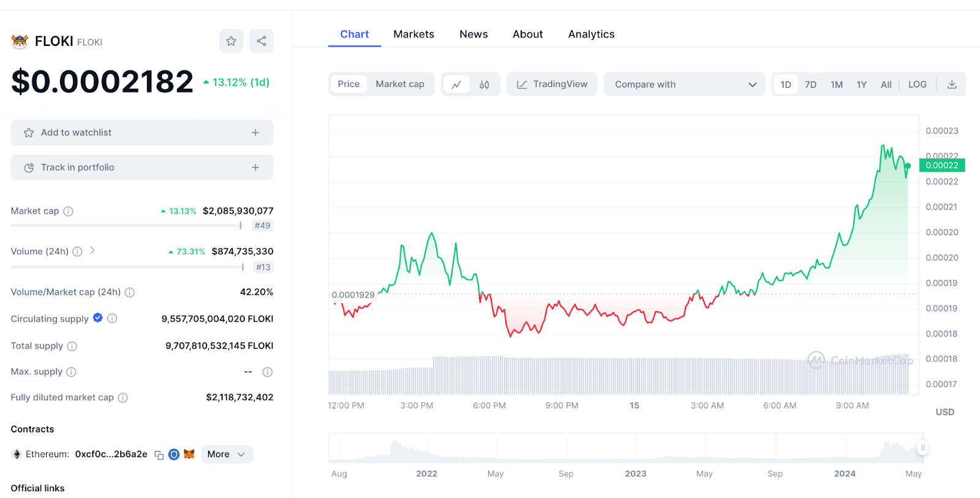Image resolution: width=980 pixels, height=498 pixels.
Task: Click the 13.12% (1d) price change
Action: [x=236, y=82]
